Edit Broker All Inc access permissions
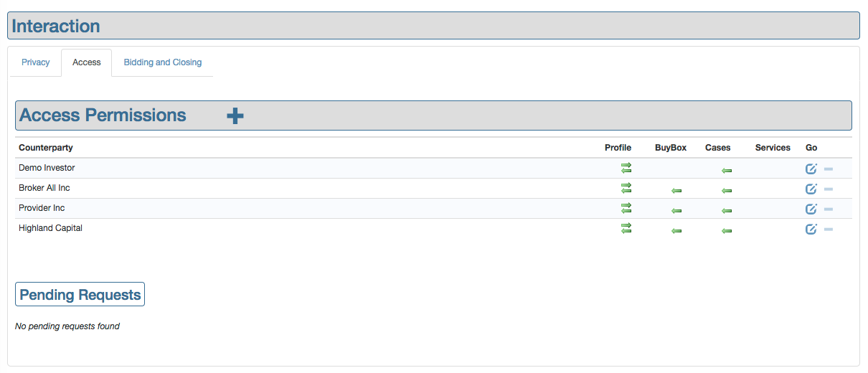 (x=811, y=189)
